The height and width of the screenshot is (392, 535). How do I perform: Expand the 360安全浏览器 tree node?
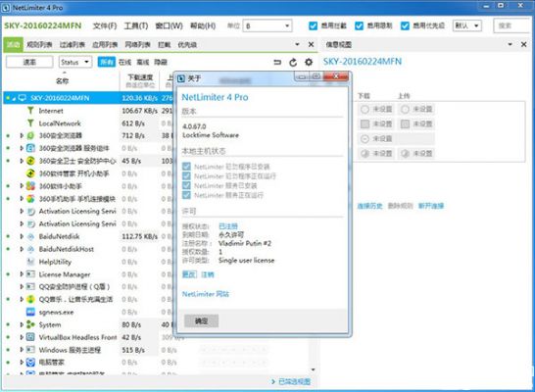coord(22,135)
